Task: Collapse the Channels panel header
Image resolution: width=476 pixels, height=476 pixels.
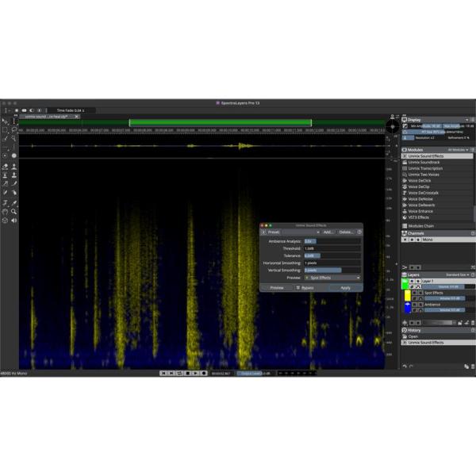Action: (438, 233)
